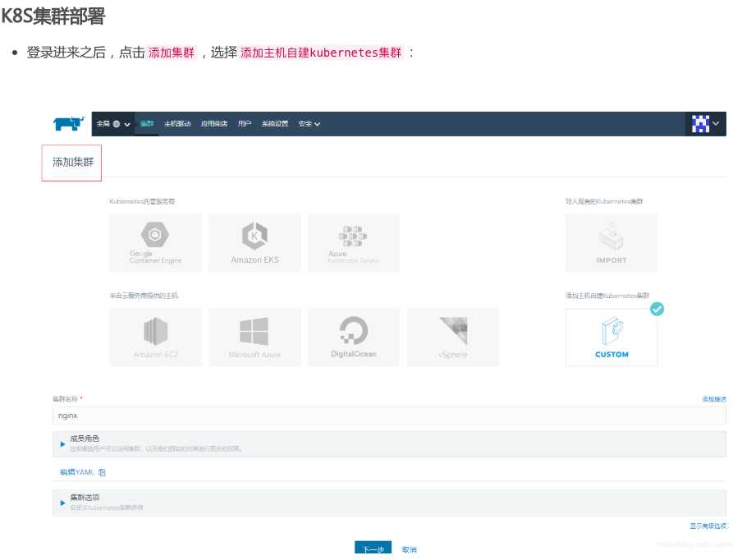This screenshot has width=733, height=560.
Task: Open the 应用商店 menu item
Action: click(x=214, y=124)
